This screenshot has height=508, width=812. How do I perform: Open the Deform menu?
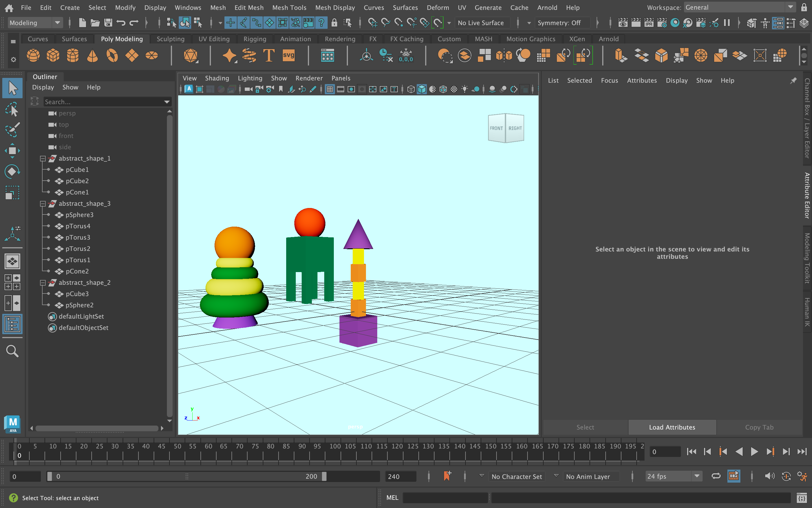[438, 7]
